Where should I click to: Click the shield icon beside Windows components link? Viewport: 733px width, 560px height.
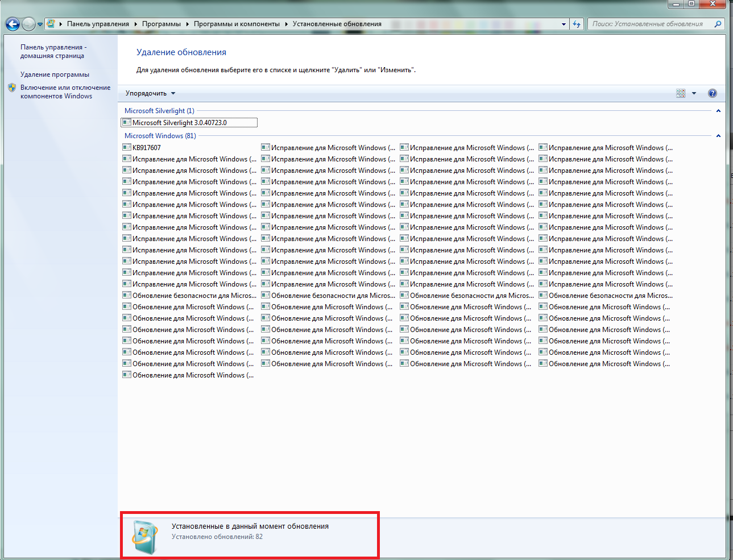click(x=12, y=88)
